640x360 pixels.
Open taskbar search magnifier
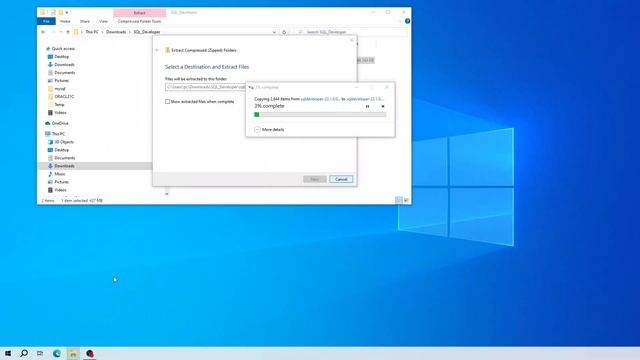tap(24, 353)
